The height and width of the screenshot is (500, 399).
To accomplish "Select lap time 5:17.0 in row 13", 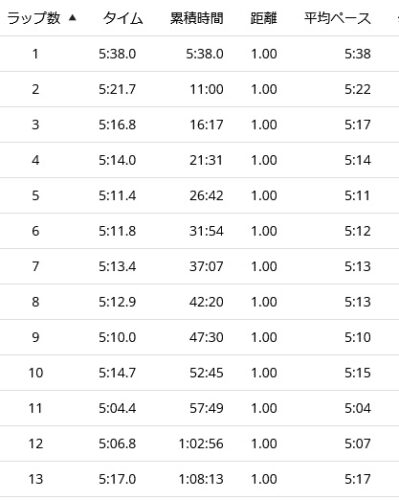I will [117, 479].
